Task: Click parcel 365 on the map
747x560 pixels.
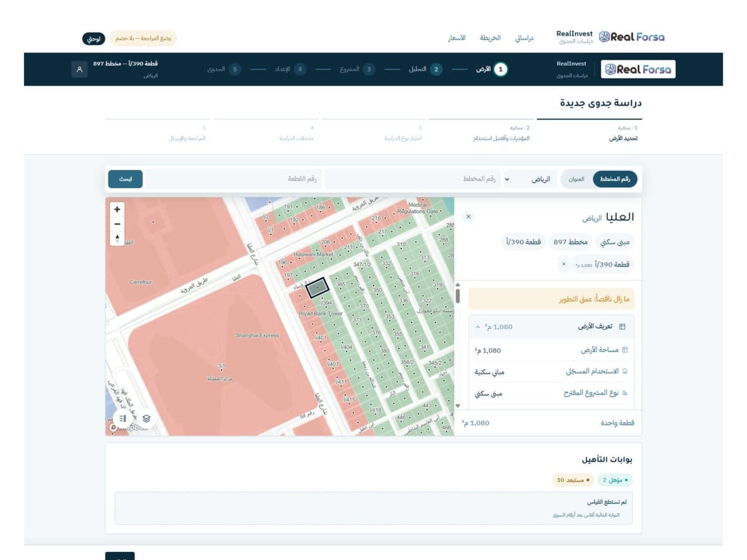Action: point(341,284)
